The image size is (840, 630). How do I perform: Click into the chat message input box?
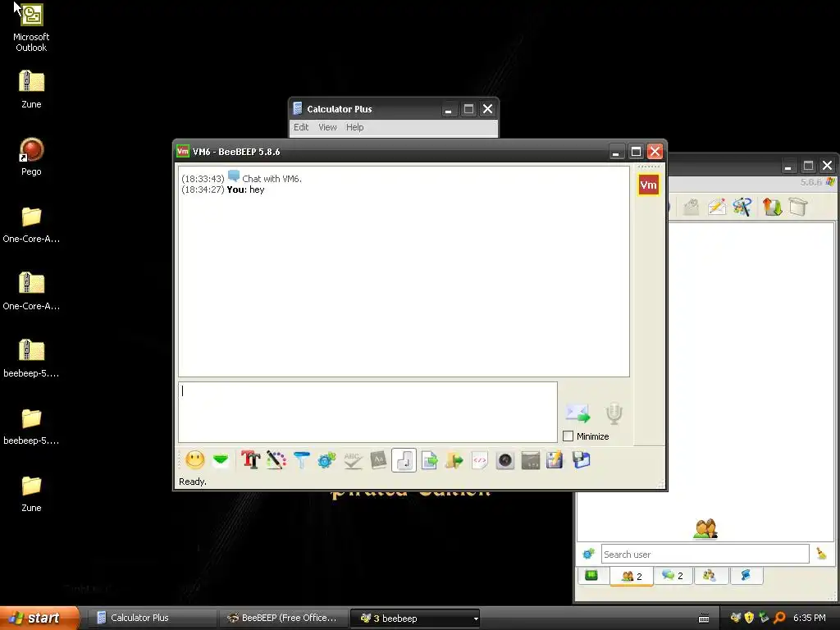367,412
